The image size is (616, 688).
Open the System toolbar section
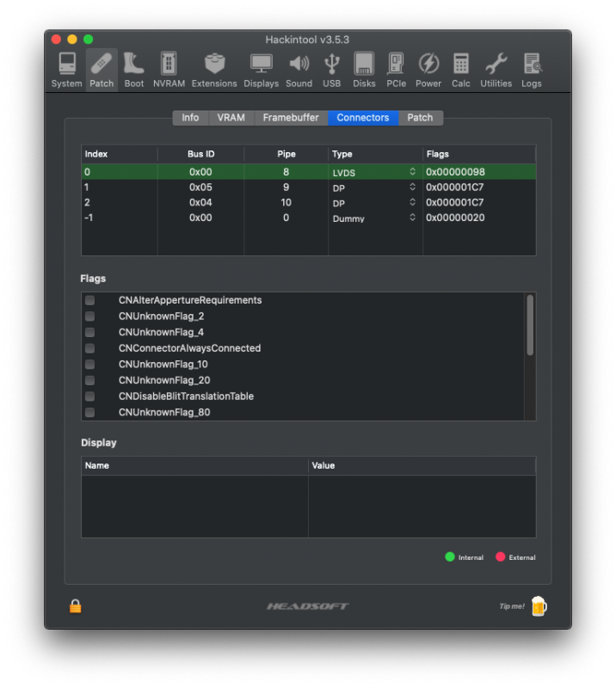click(x=66, y=70)
